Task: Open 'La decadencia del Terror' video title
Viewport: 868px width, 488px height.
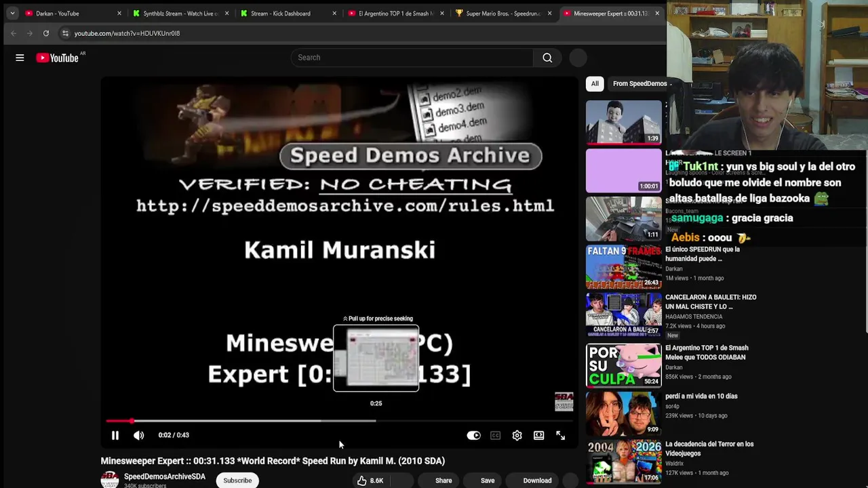Action: pos(709,449)
